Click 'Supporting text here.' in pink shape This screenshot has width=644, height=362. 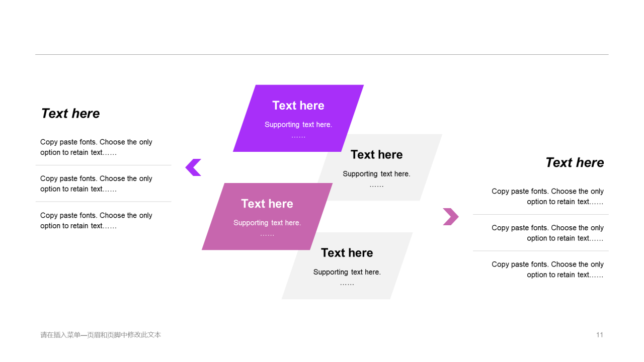point(267,223)
